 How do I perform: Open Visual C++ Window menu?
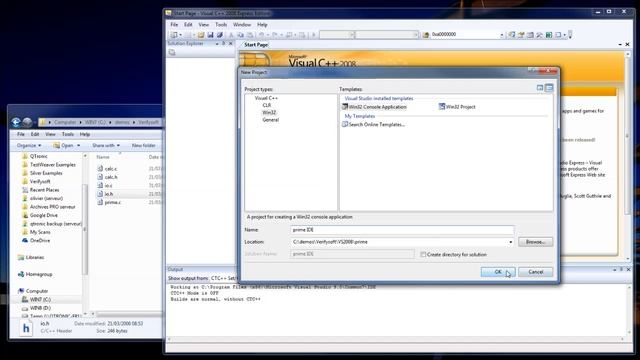pos(242,24)
